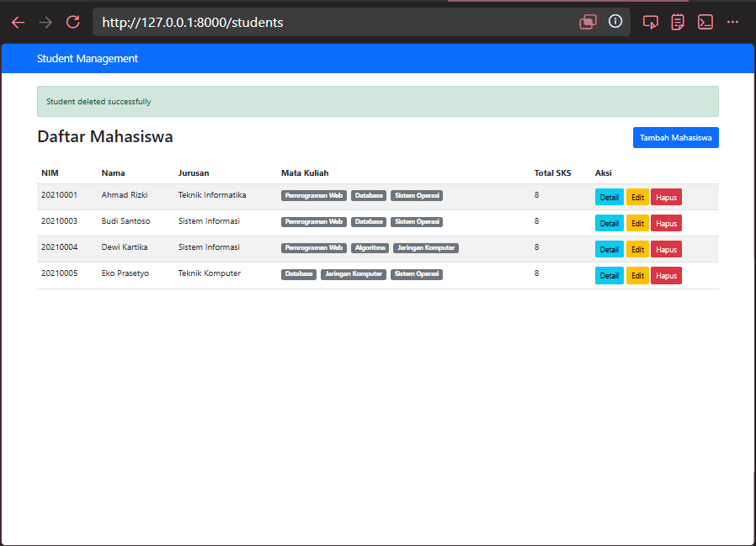The height and width of the screenshot is (546, 756).
Task: Click Total SKS value 8 for Ahmad Rizki
Action: (x=536, y=195)
